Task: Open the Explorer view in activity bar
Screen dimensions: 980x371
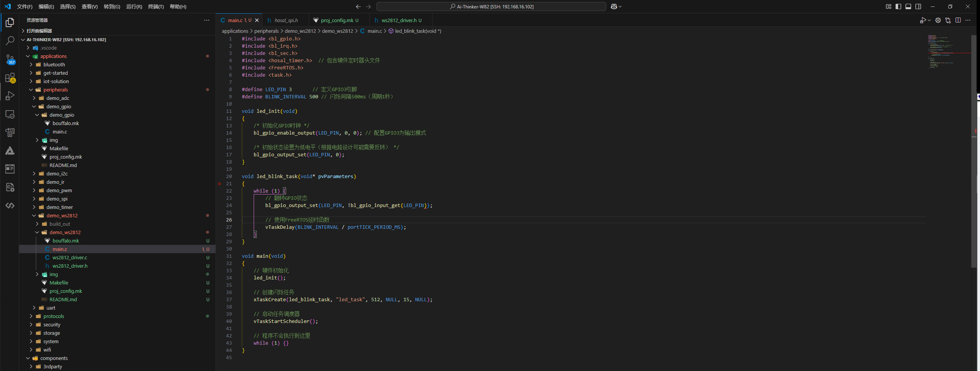Action: (10, 23)
